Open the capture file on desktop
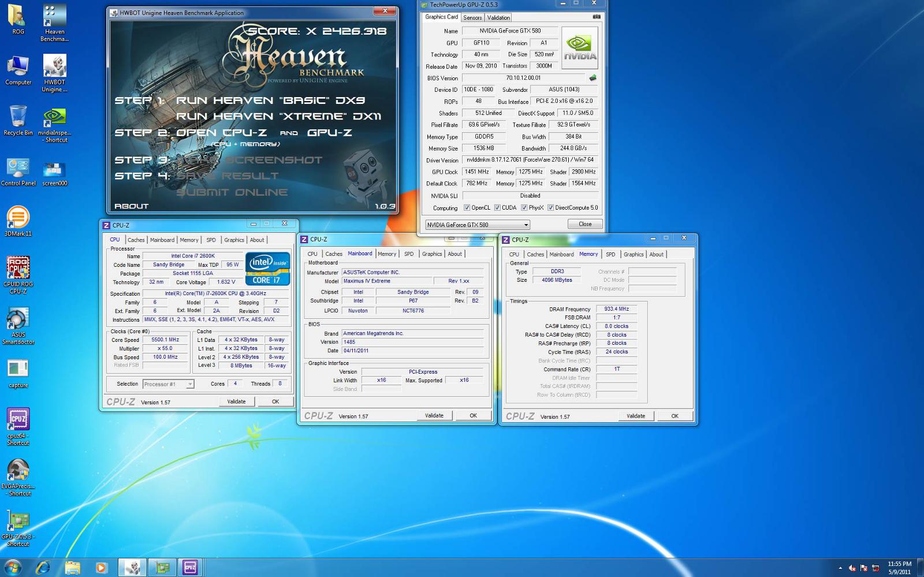Image resolution: width=924 pixels, height=577 pixels. pyautogui.click(x=18, y=374)
